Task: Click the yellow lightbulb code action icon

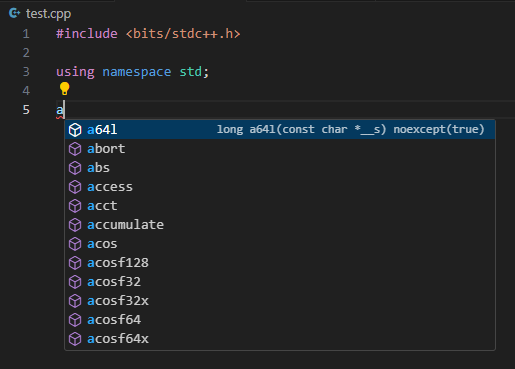Action: click(x=64, y=89)
